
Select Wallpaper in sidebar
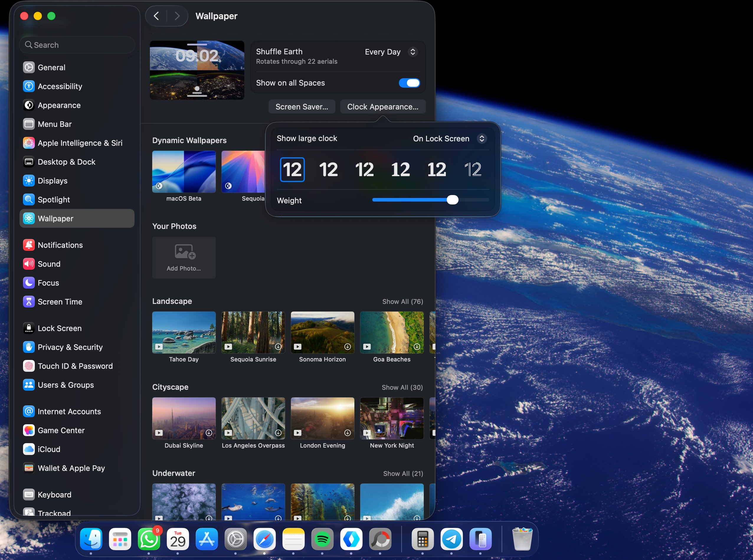pyautogui.click(x=77, y=219)
